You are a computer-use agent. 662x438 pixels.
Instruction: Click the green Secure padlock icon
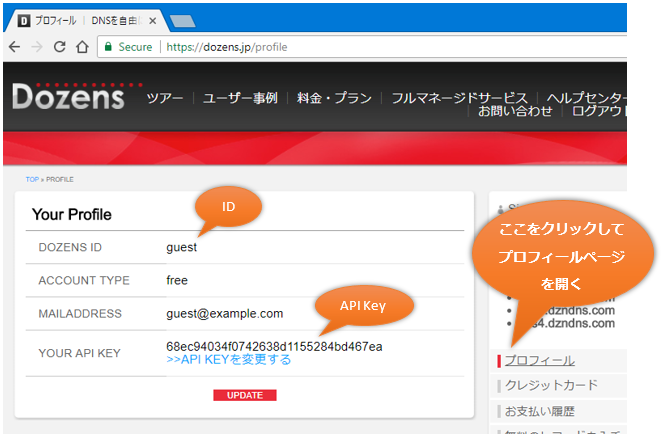click(x=109, y=46)
